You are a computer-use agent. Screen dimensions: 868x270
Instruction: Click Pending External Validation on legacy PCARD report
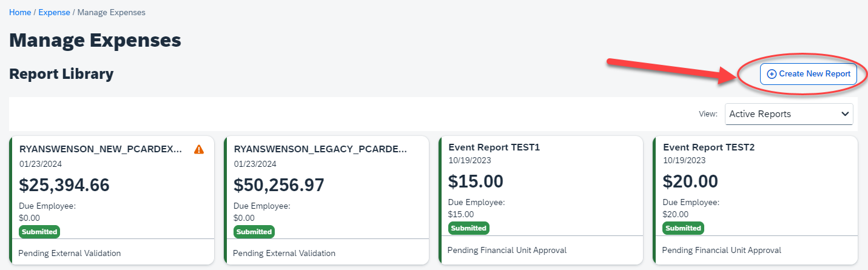284,253
